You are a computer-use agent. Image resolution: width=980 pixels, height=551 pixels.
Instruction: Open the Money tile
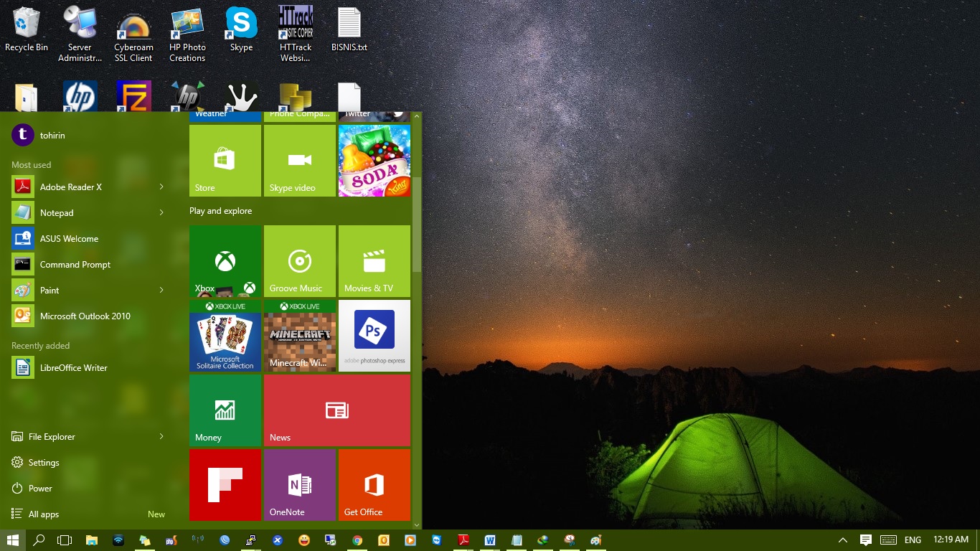(225, 410)
